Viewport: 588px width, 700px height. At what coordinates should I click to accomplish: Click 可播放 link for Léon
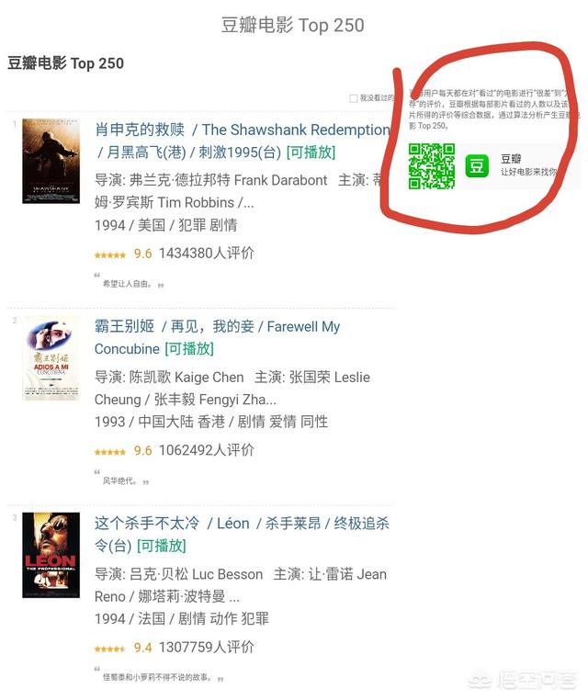tap(161, 546)
